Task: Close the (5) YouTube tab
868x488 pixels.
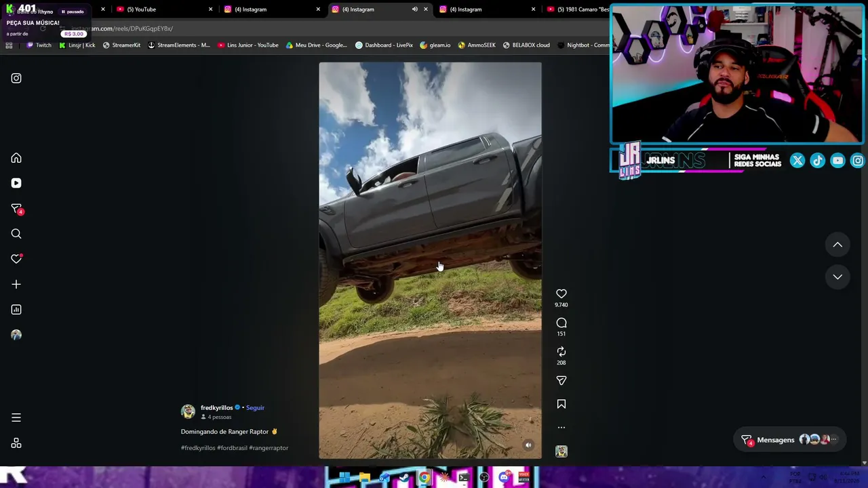Action: (210, 9)
